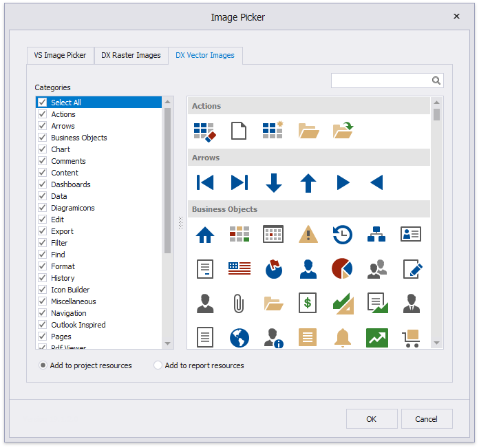Toggle the Outlook Inspired checkbox
This screenshot has height=448, width=479.
tap(43, 324)
